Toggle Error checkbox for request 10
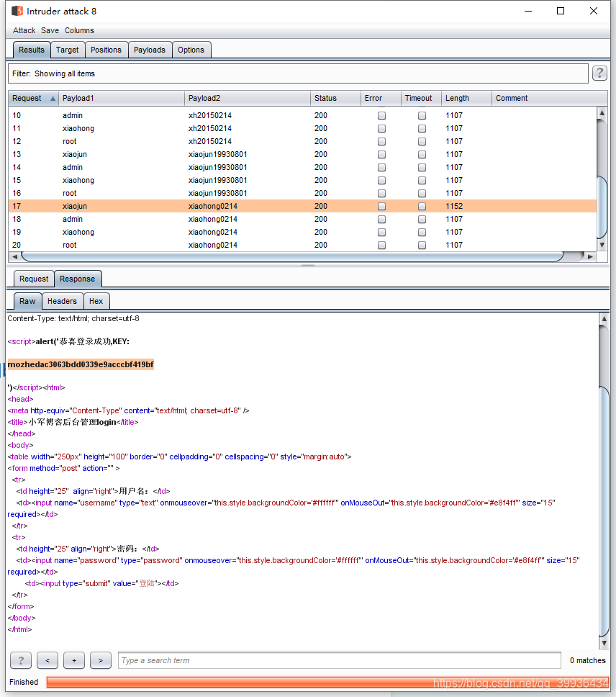Image resolution: width=616 pixels, height=697 pixels. coord(381,116)
